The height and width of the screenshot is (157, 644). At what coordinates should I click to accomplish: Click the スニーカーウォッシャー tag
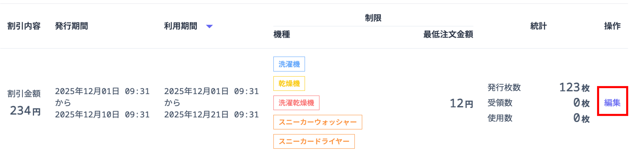click(317, 122)
